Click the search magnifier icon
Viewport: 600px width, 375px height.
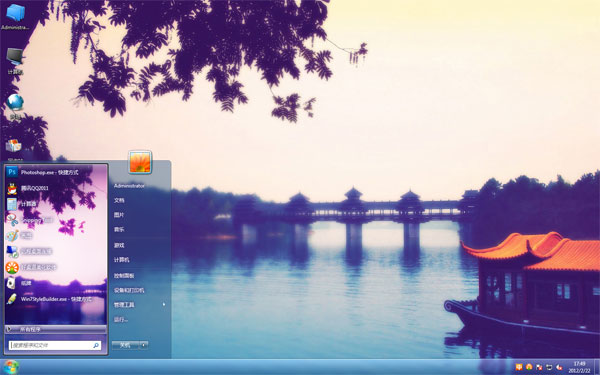pos(96,345)
